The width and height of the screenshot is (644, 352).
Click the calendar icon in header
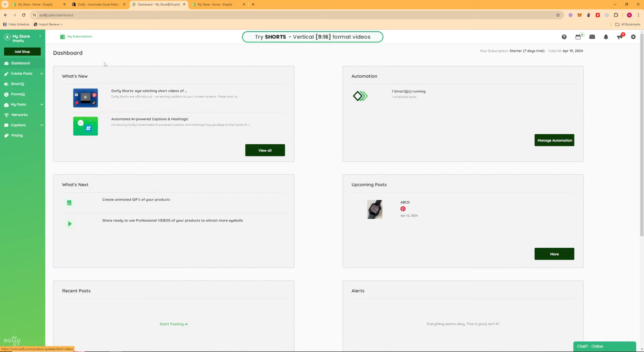578,37
